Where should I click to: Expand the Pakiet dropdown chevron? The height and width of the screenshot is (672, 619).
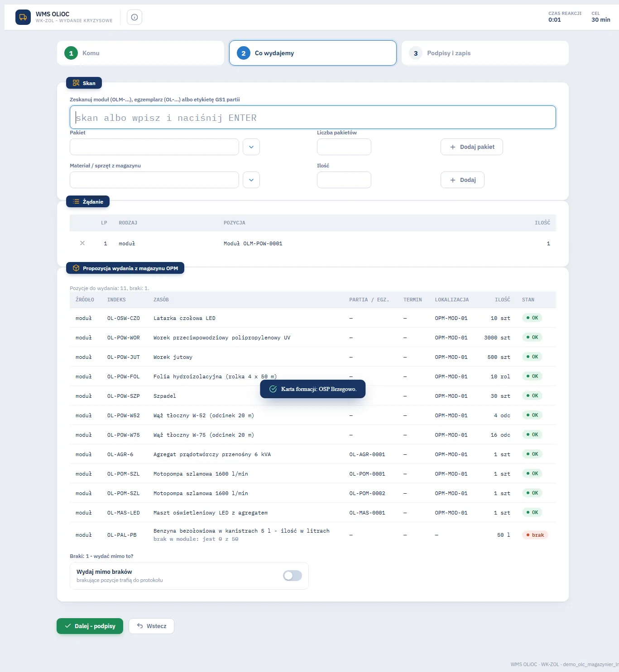click(251, 147)
